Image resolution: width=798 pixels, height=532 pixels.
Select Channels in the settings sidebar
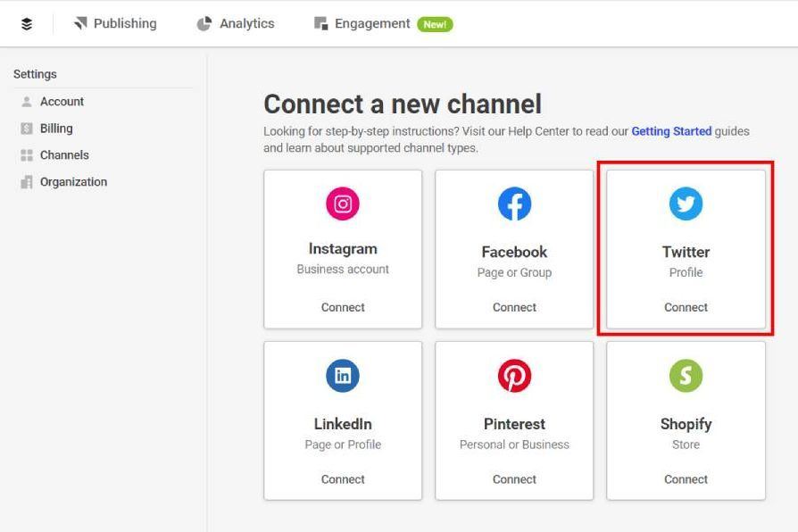64,155
